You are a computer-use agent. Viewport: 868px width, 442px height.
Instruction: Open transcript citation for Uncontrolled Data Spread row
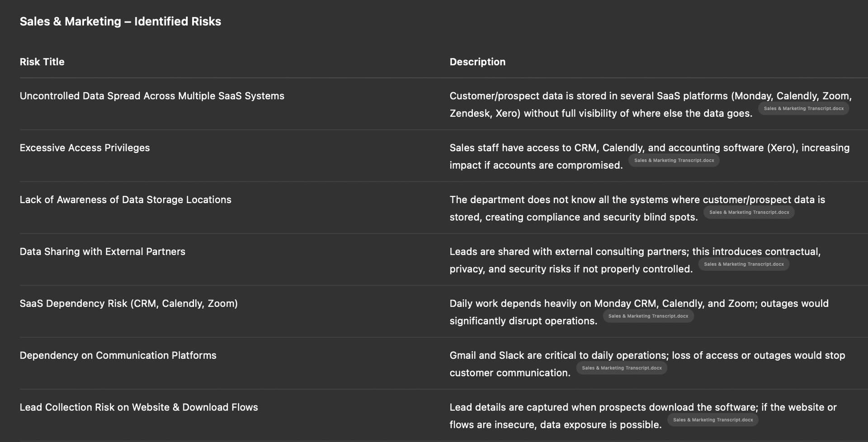(x=803, y=109)
